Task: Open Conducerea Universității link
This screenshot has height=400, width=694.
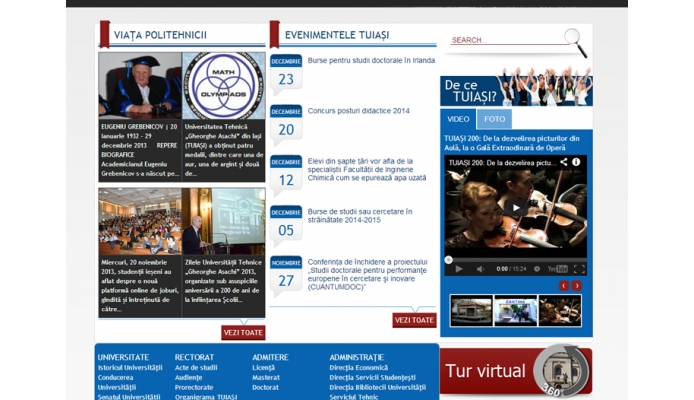Action: [117, 382]
